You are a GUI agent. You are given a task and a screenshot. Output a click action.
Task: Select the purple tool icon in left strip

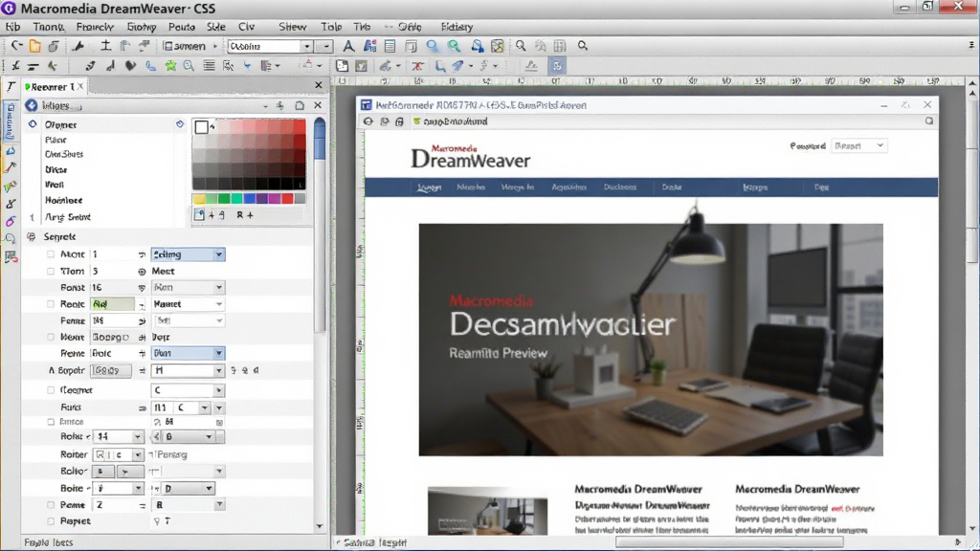tap(10, 221)
